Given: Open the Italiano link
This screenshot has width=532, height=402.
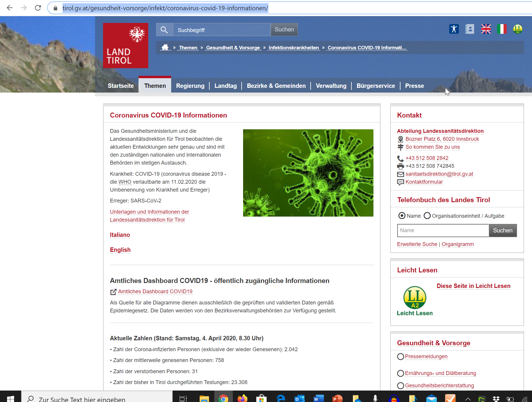Looking at the screenshot, I should point(120,235).
